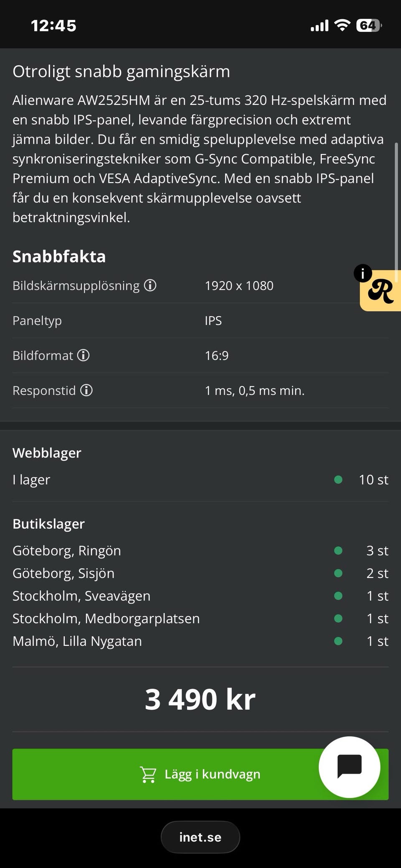Tap the shopping cart icon in green button
The image size is (401, 868).
[148, 774]
